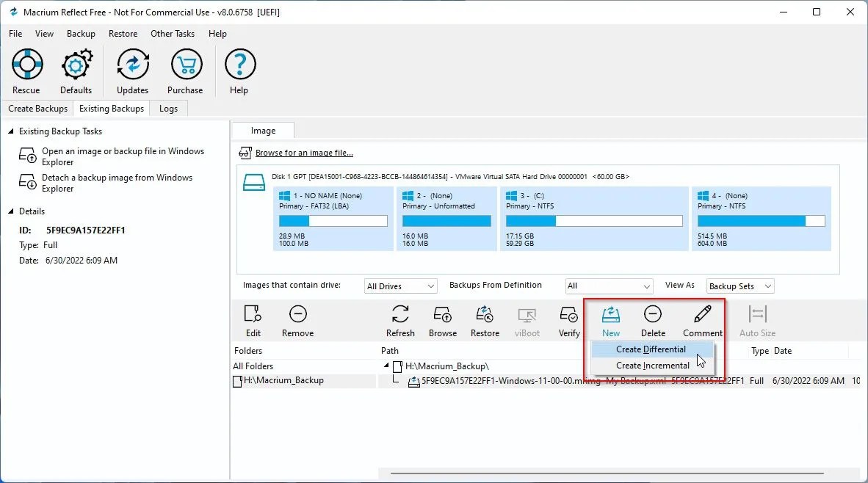Detach a backup image from Windows Explorer
The height and width of the screenshot is (483, 868).
coord(117,183)
